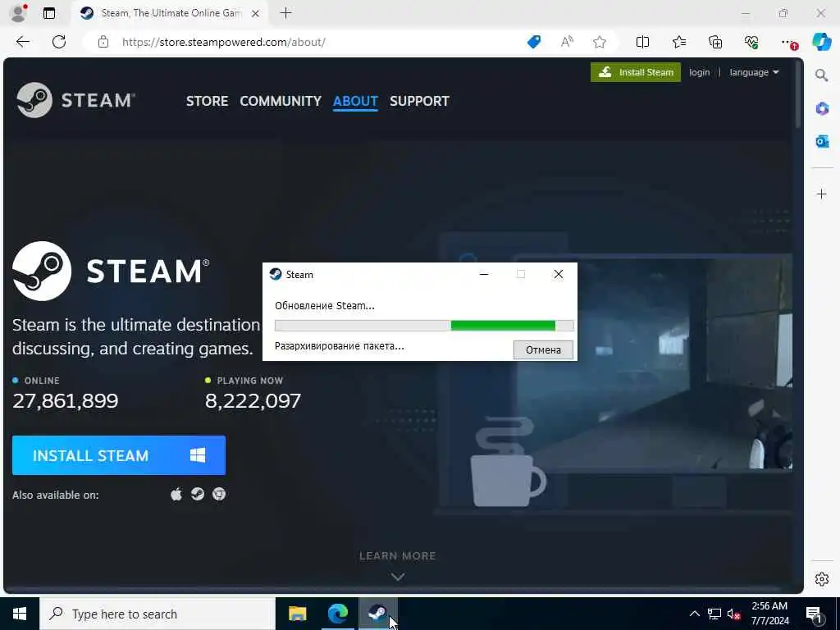Image resolution: width=840 pixels, height=630 pixels.
Task: Open the STORE menu
Action: click(207, 101)
